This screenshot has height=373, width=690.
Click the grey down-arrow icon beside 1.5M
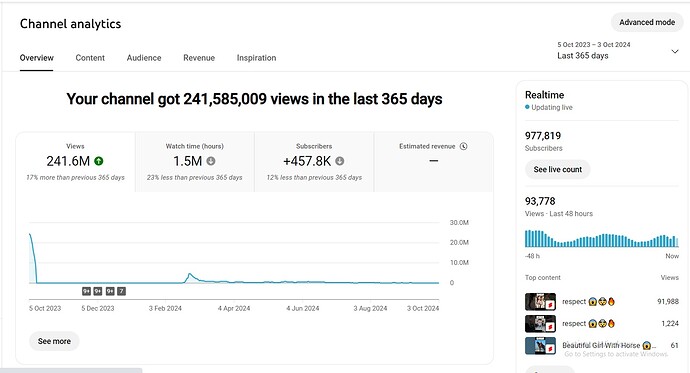211,161
